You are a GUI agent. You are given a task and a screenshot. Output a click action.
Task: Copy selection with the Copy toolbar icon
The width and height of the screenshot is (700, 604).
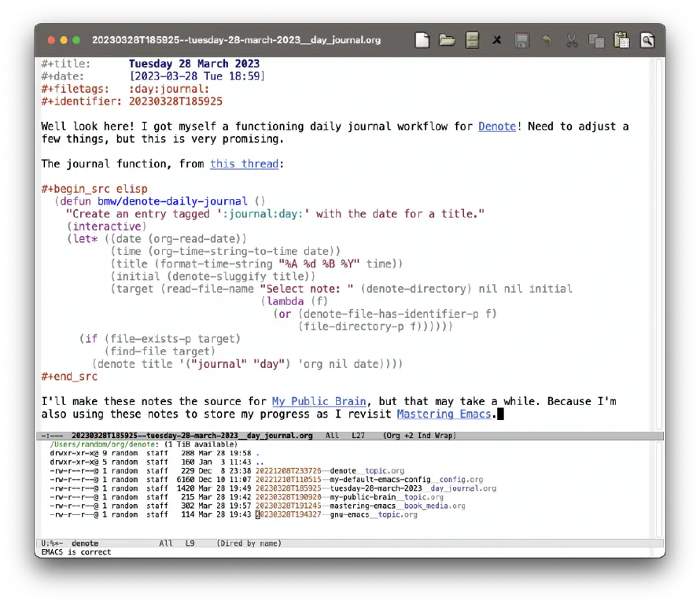[x=596, y=41]
